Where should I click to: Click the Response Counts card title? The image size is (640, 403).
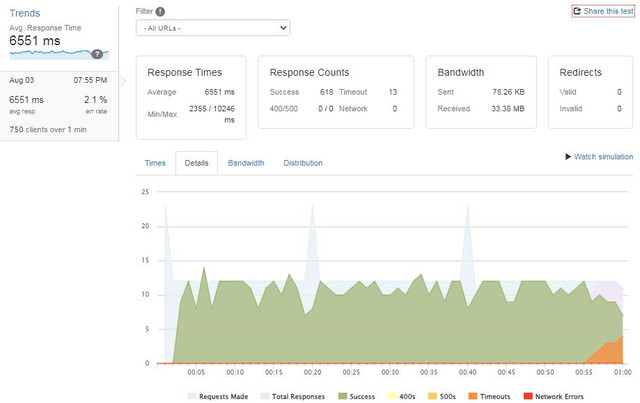tap(309, 72)
